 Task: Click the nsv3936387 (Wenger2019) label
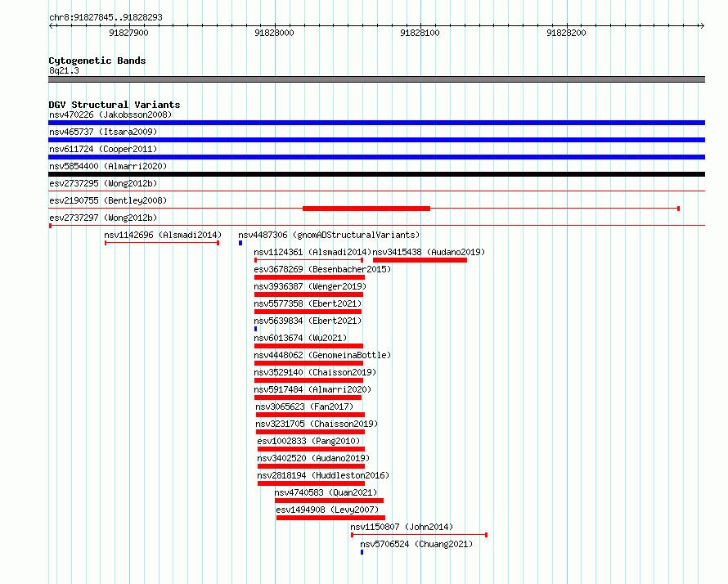310,286
